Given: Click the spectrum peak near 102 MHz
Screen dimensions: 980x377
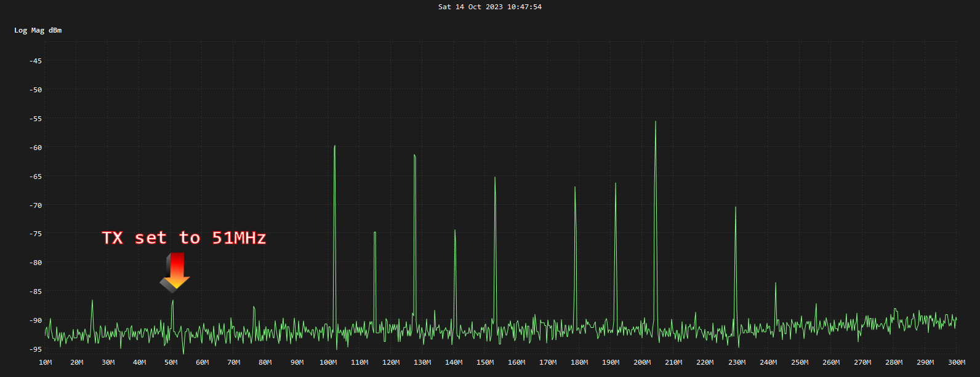Looking at the screenshot, I should (335, 147).
